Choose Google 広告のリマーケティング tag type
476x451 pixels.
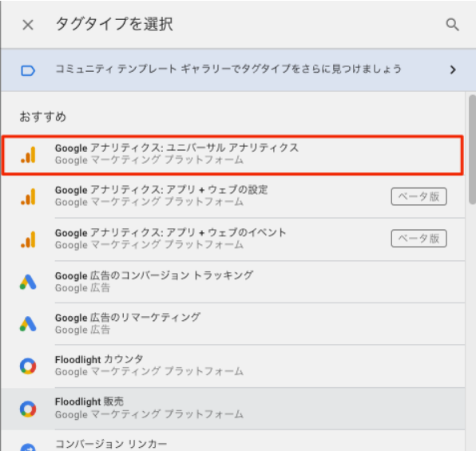tap(232, 324)
